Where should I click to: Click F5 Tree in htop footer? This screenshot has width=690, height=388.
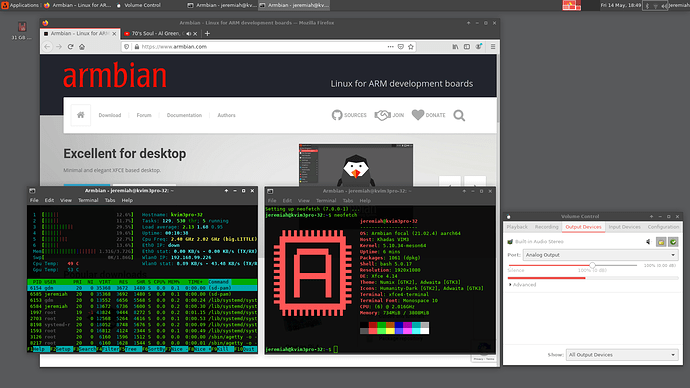pos(131,349)
